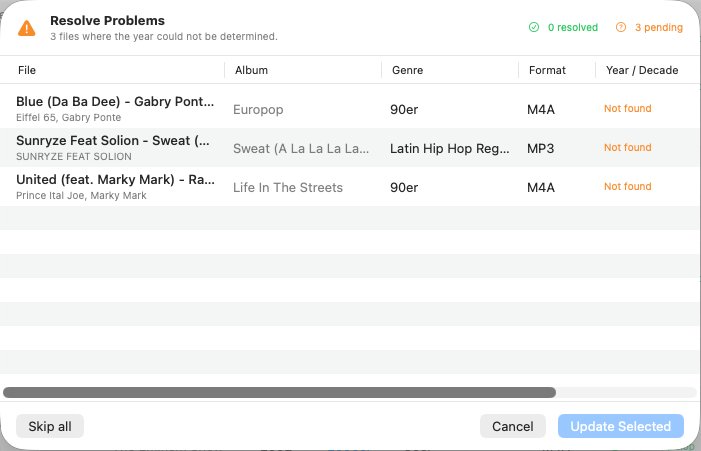
Task: Sort by the File column header
Action: tap(27, 70)
